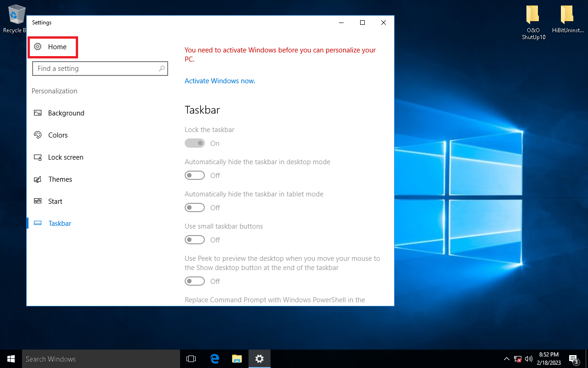Toggle Lock the taskbar switch
The width and height of the screenshot is (588, 368).
[x=195, y=144]
